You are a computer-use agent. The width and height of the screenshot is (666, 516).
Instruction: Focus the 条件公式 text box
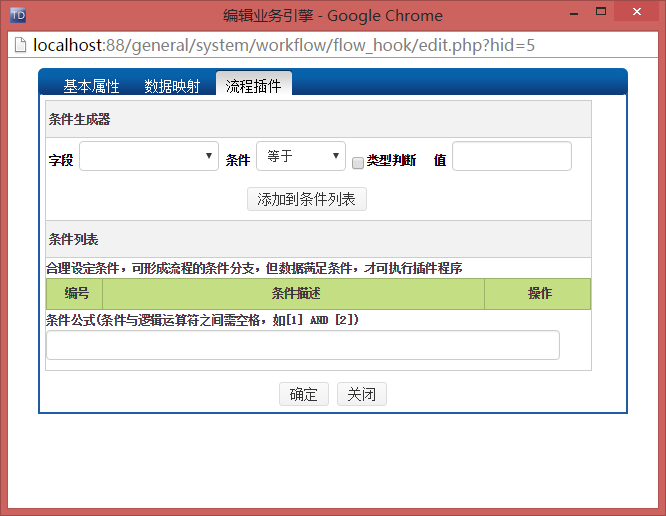(303, 345)
